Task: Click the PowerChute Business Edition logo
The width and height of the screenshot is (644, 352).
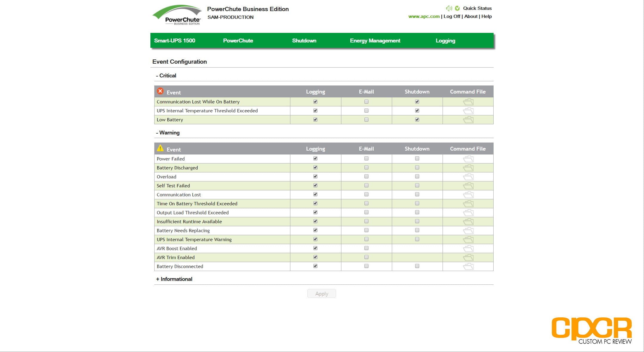Action: click(177, 15)
